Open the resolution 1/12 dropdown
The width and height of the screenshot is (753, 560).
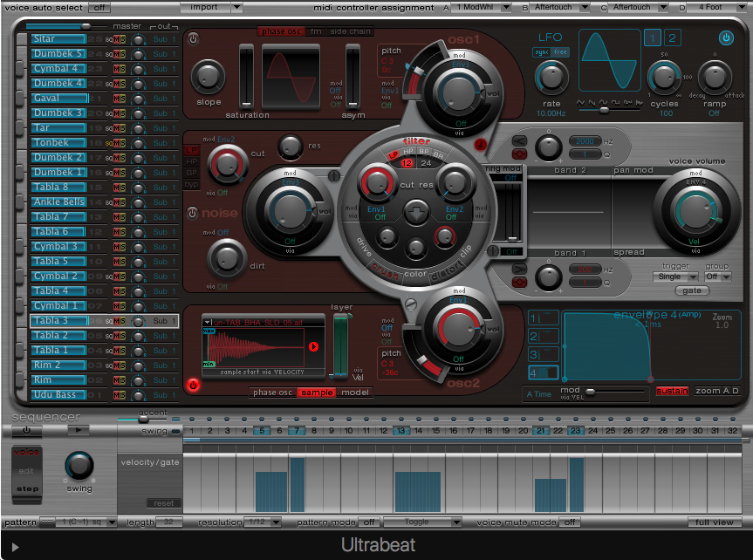tap(263, 522)
